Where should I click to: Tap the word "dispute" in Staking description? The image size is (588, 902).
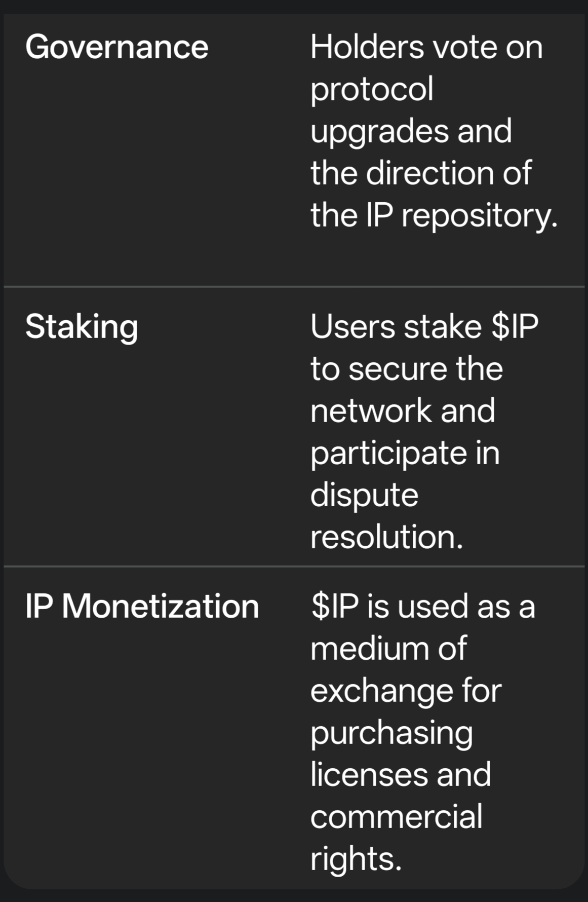coord(364,495)
